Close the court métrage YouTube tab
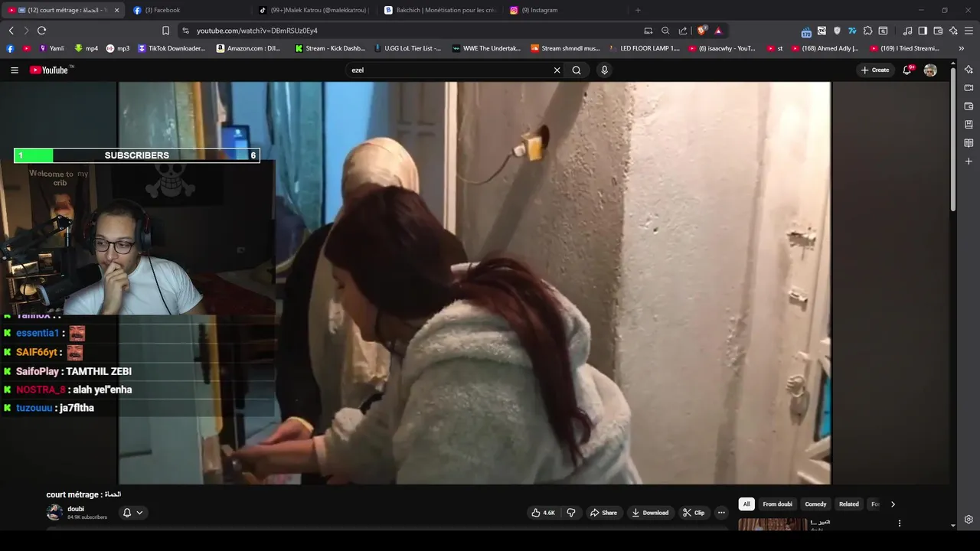This screenshot has height=551, width=980. pos(116,10)
